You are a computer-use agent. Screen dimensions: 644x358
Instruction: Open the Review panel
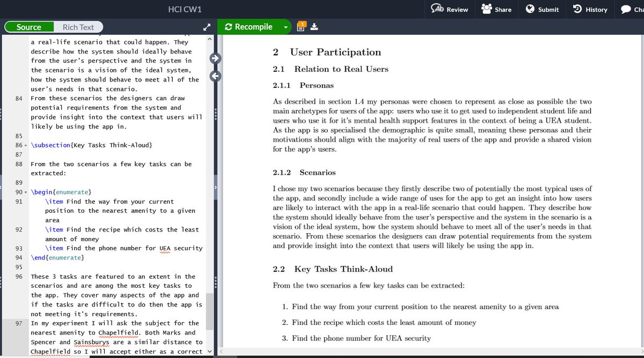449,9
